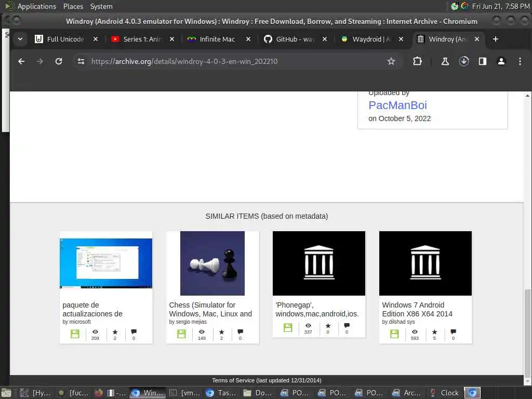Viewport: 532px width, 399px height.
Task: Click the 'by sergio mejias' text
Action: click(x=188, y=322)
